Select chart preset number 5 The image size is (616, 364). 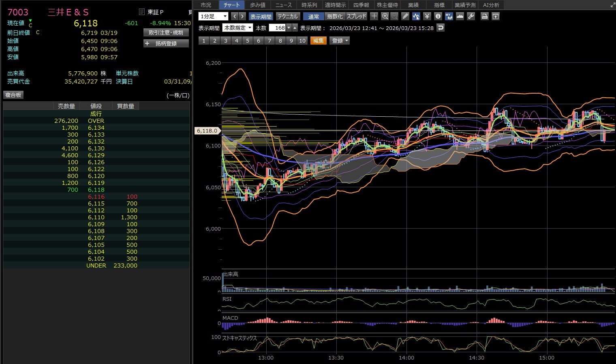(x=248, y=41)
